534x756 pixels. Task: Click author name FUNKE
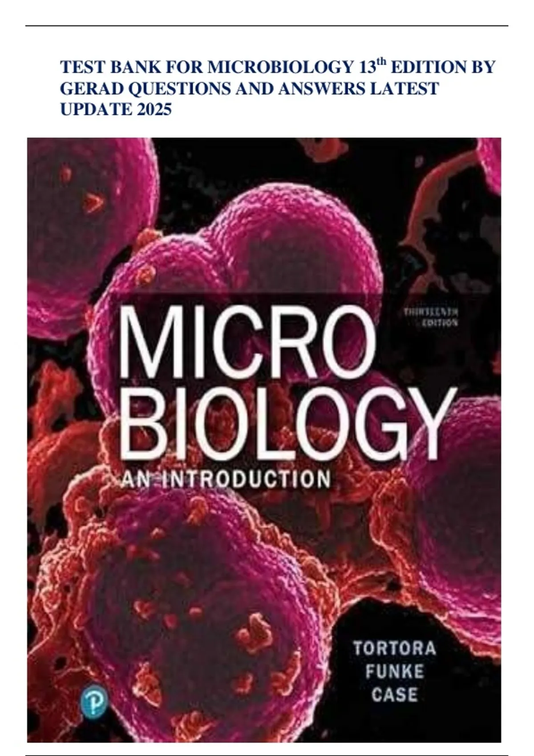click(x=394, y=671)
